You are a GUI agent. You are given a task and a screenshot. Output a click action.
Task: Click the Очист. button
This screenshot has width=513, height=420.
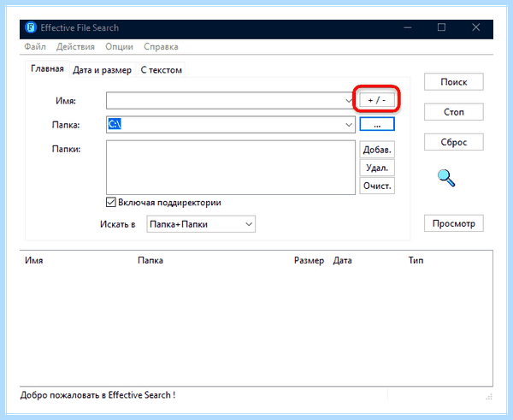pos(377,186)
